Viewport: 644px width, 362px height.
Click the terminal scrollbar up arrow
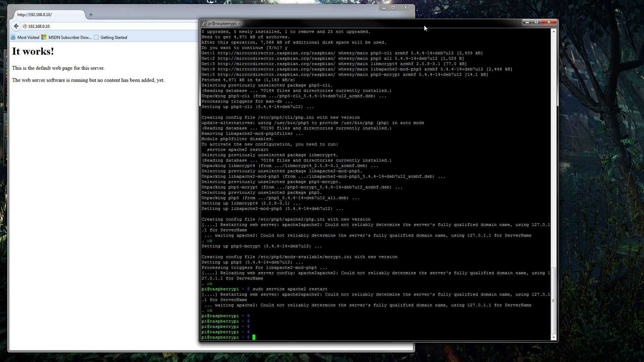(x=554, y=31)
